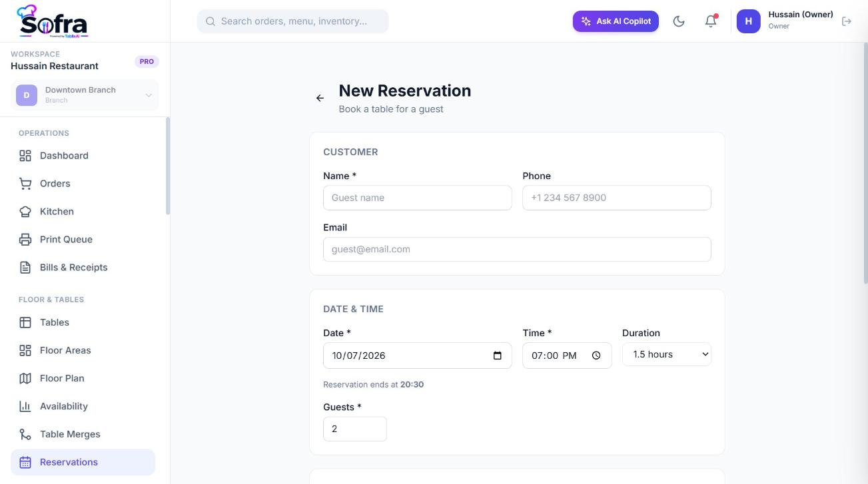Click the Date field showing 10/07/2026
This screenshot has width=868, height=484.
(x=418, y=356)
